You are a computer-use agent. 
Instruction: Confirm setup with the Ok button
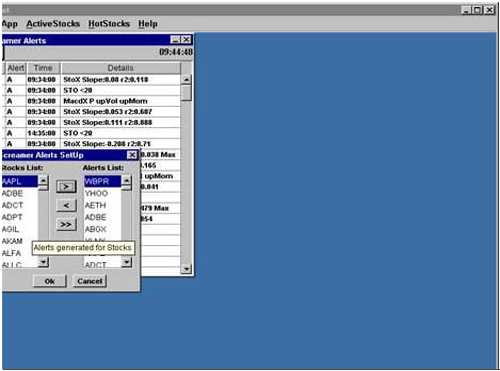point(50,281)
